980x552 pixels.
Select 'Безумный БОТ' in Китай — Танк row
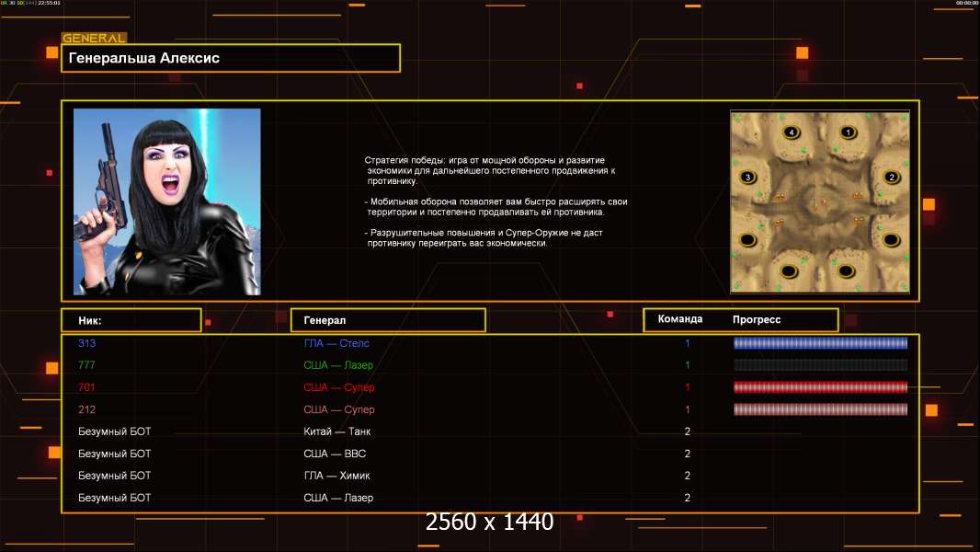[114, 431]
